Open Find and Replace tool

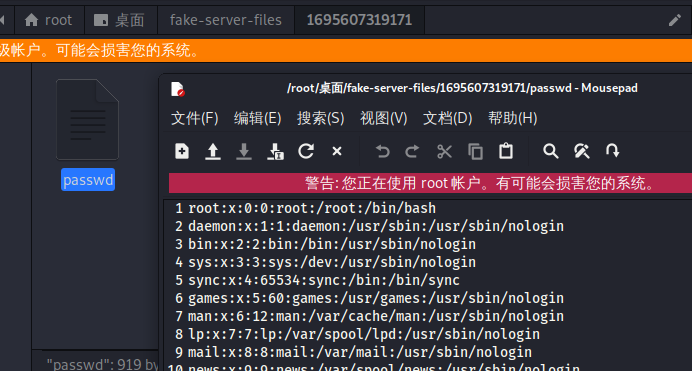pyautogui.click(x=582, y=151)
